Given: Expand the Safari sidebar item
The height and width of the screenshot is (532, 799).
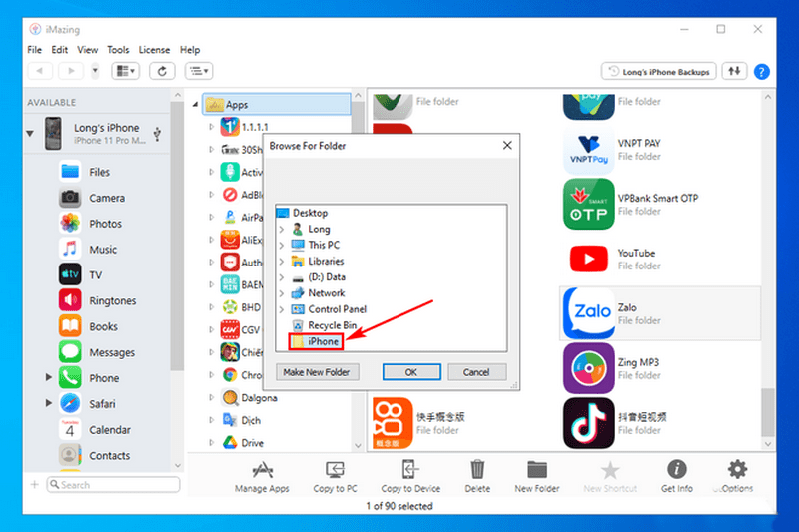Looking at the screenshot, I should point(48,403).
